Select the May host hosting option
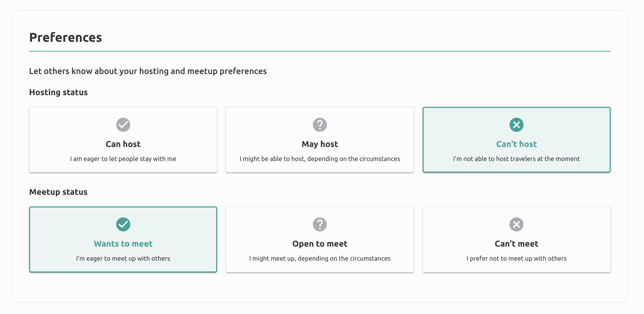 (320, 140)
